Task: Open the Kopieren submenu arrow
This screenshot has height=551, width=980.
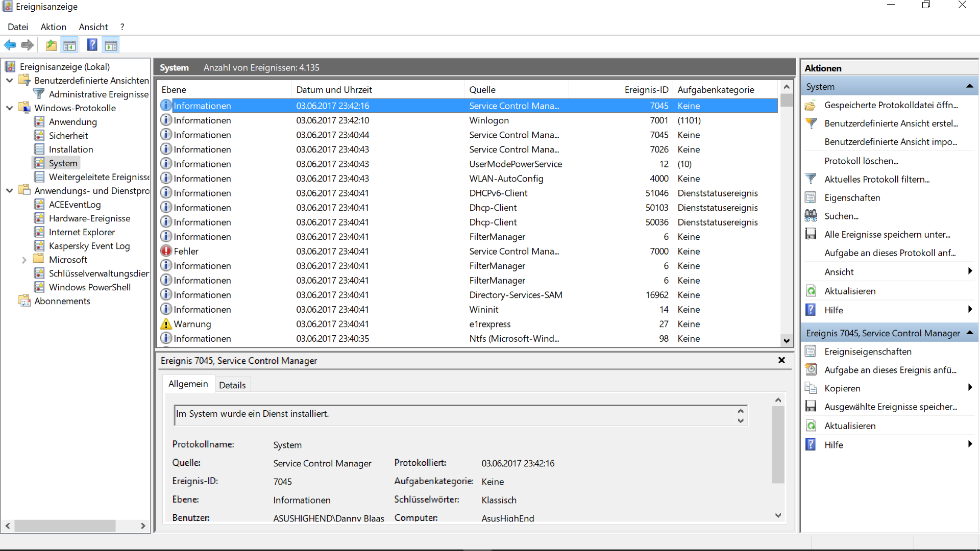Action: [969, 388]
